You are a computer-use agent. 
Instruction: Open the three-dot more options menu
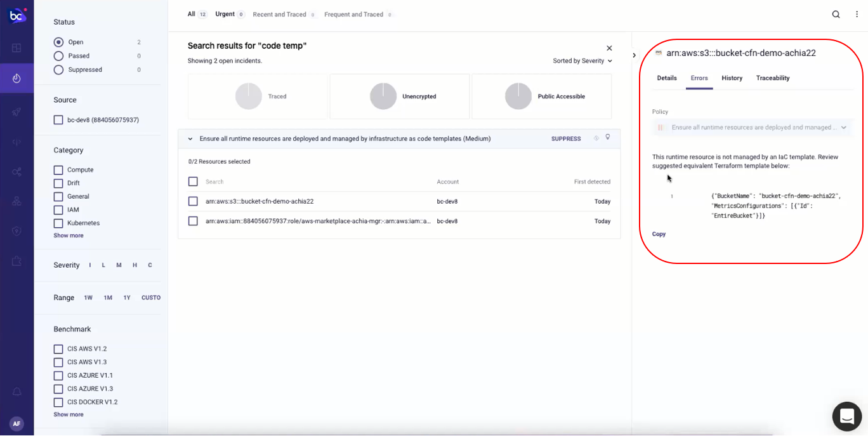(x=857, y=15)
